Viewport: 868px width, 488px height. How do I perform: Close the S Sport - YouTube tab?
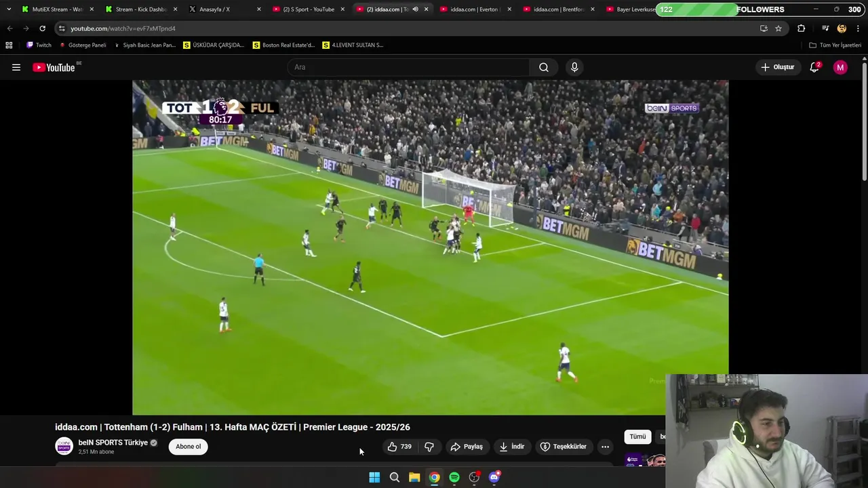[x=342, y=9]
